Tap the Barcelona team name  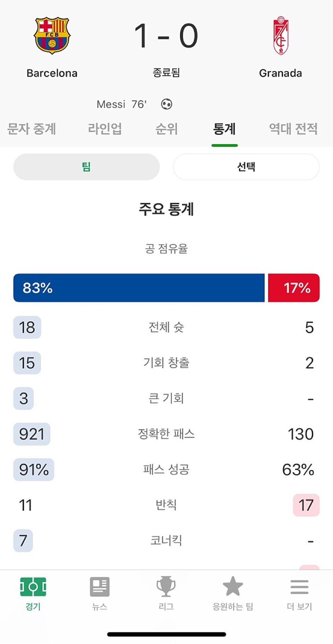(52, 73)
